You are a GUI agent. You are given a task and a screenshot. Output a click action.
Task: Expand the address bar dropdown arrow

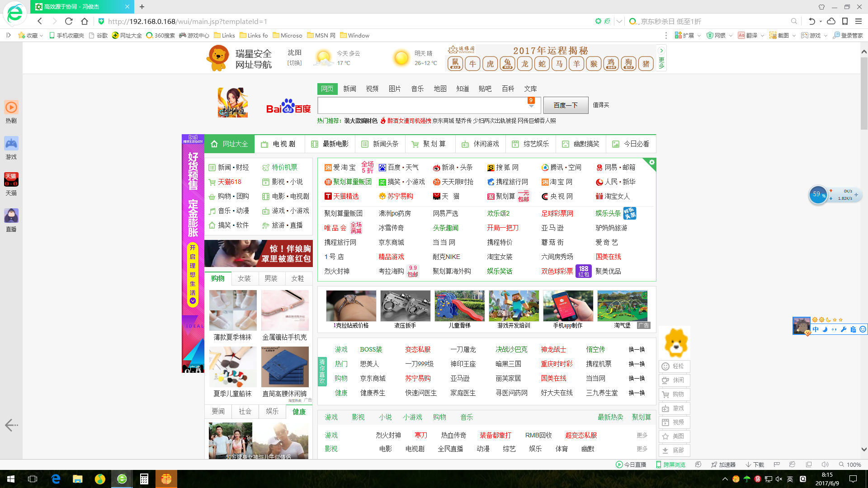click(x=619, y=21)
